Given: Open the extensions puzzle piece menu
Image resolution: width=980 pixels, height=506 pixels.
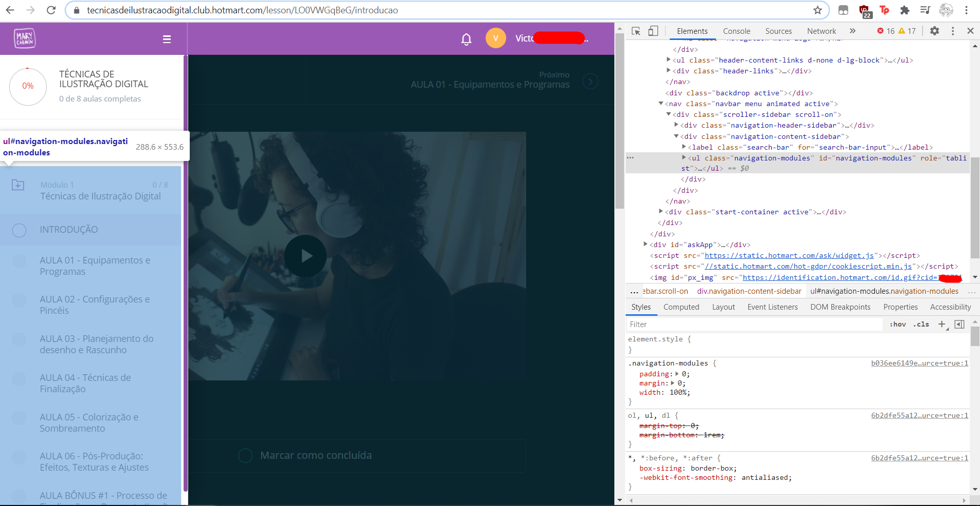Looking at the screenshot, I should pyautogui.click(x=905, y=10).
